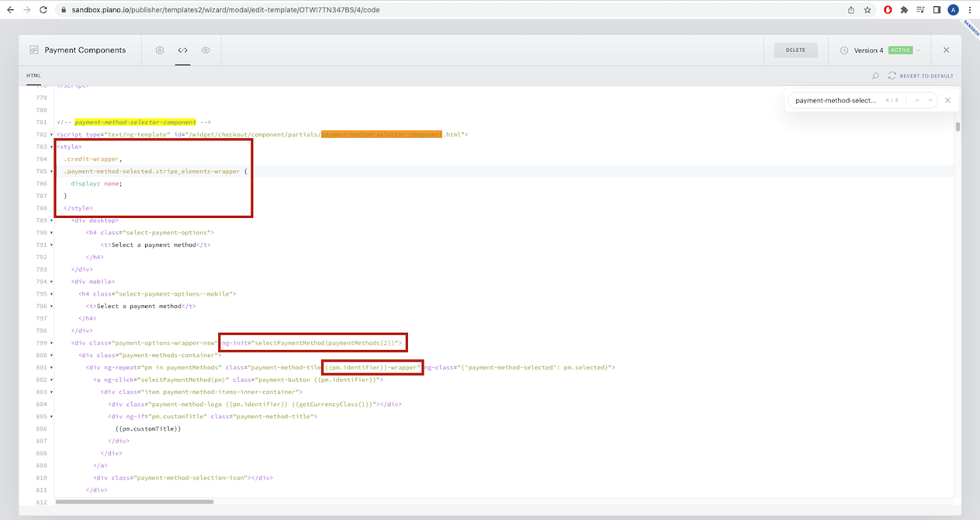Screen dimensions: 980x520
Task: Click the revert refresh arrows icon
Action: coord(892,76)
